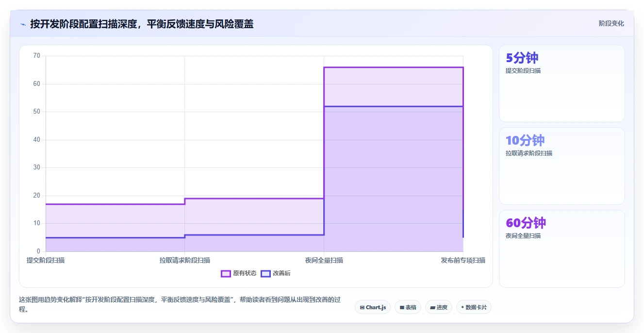
Task: Toggle 改善后 legend label text
Action: point(281,273)
